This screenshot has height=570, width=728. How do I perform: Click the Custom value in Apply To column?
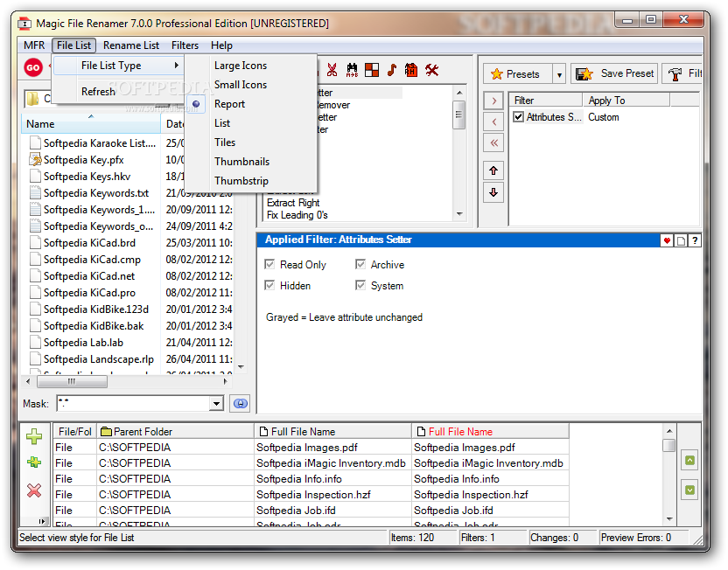[x=604, y=117]
